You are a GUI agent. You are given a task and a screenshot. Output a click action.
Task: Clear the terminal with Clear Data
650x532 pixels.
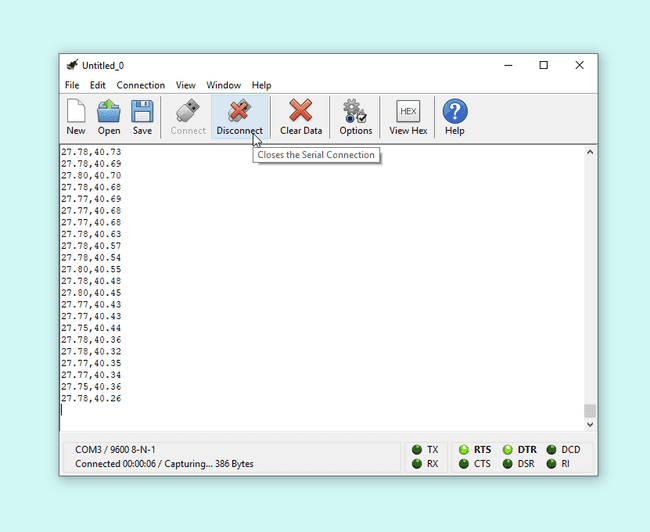pyautogui.click(x=300, y=116)
